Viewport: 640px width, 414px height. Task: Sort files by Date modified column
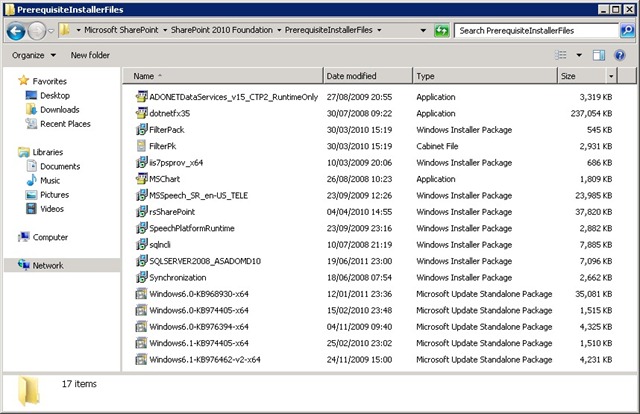click(x=352, y=76)
